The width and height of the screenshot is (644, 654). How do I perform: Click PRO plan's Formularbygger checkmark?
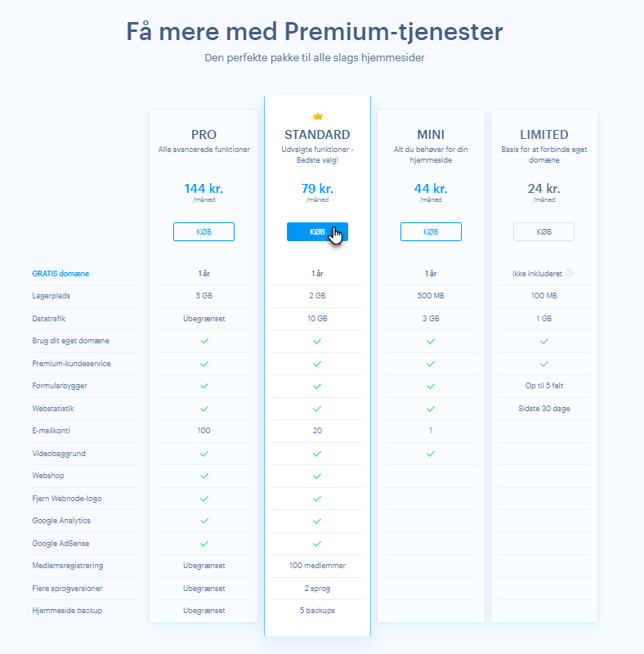coord(203,385)
